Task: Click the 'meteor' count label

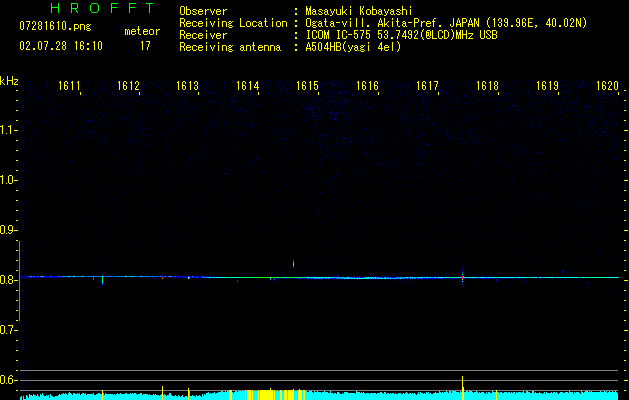Action: [142, 31]
